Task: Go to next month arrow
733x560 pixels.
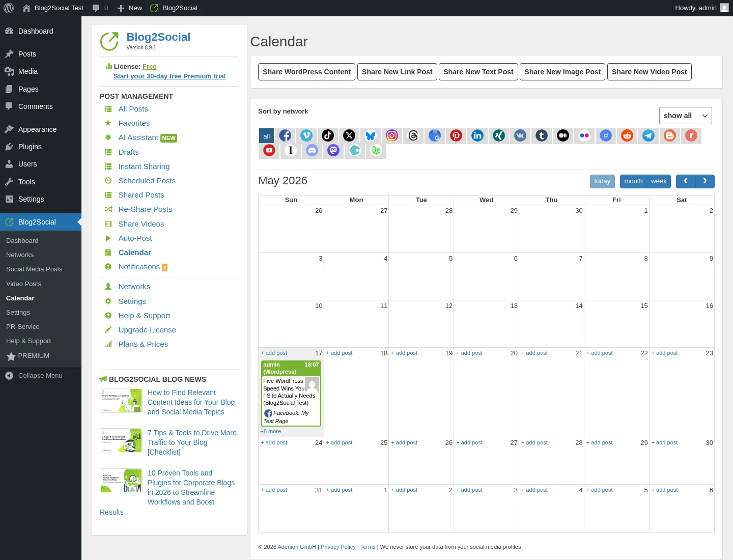Action: click(x=705, y=181)
